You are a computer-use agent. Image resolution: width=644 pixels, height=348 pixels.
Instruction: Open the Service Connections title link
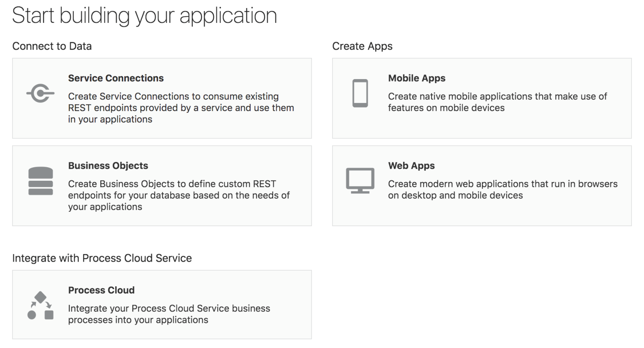pyautogui.click(x=116, y=78)
